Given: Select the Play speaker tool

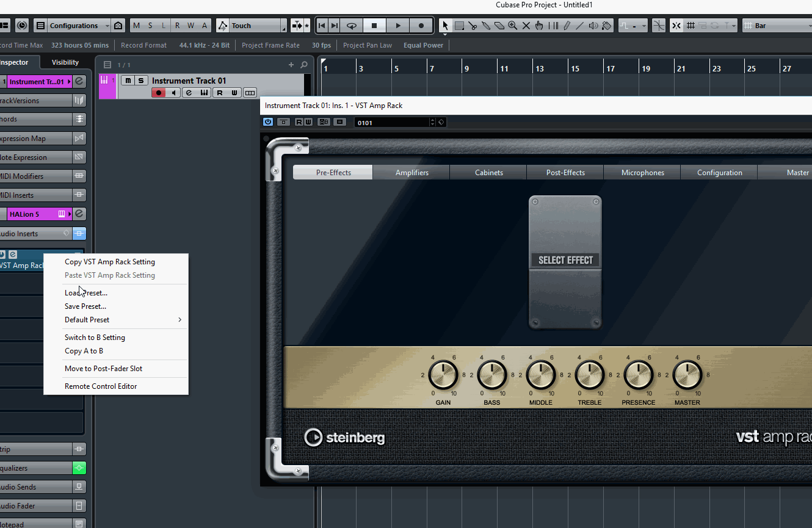Looking at the screenshot, I should (593, 26).
